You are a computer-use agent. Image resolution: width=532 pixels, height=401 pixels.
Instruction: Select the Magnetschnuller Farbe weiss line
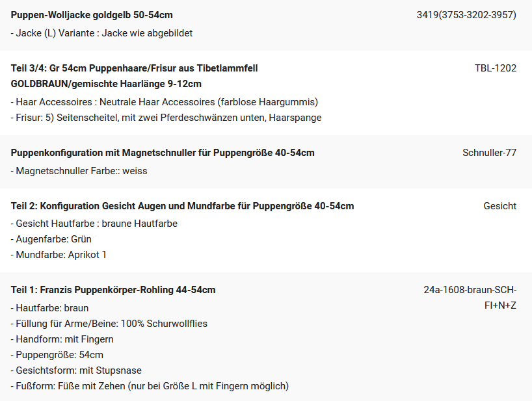(79, 171)
